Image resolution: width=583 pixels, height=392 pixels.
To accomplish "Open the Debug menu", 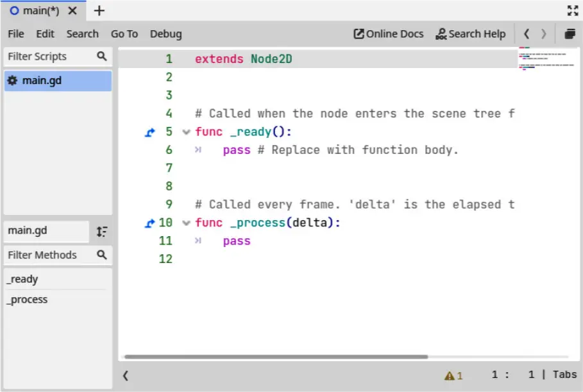I will [165, 34].
